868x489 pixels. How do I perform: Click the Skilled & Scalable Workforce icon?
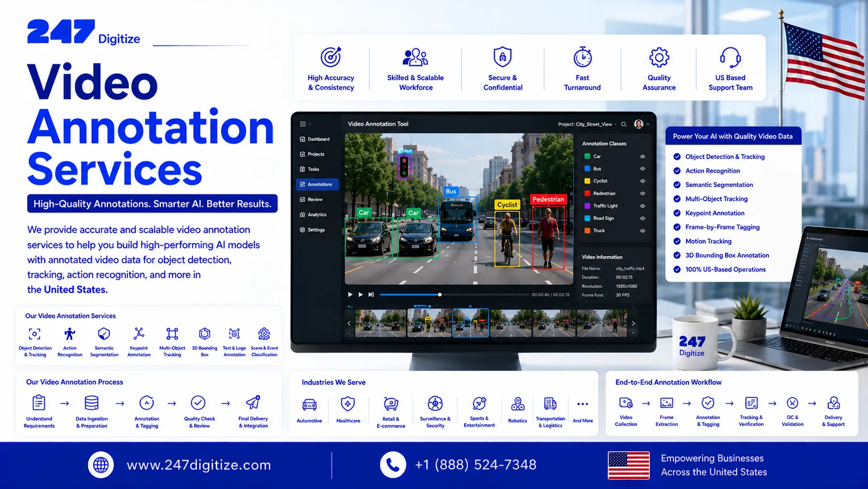[x=415, y=57]
